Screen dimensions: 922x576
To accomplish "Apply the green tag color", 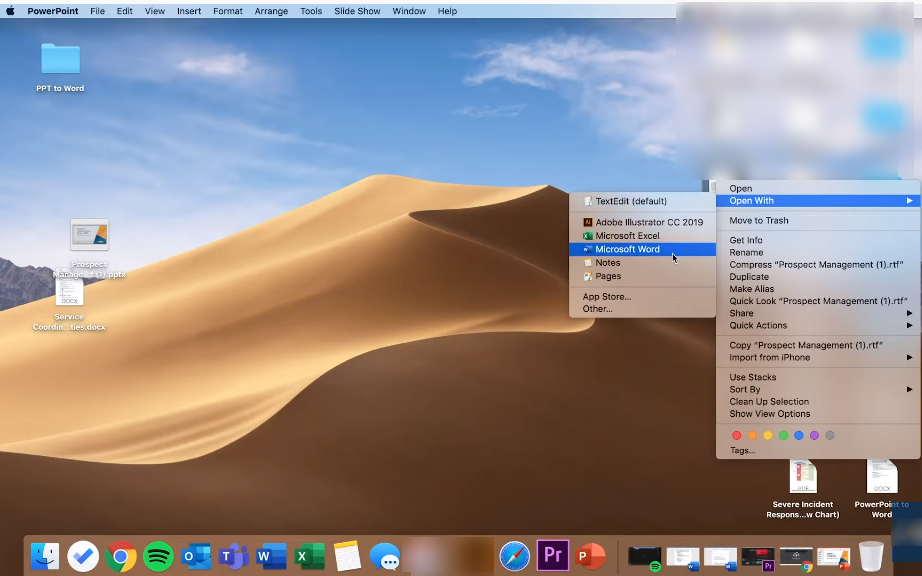I will (x=783, y=436).
